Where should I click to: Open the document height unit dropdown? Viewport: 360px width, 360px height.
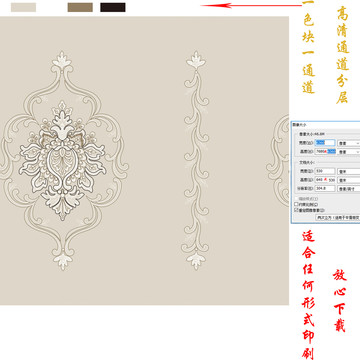(x=349, y=180)
